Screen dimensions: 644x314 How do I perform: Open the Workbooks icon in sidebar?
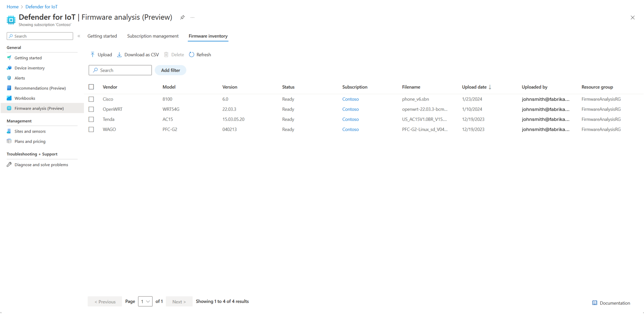click(x=9, y=98)
